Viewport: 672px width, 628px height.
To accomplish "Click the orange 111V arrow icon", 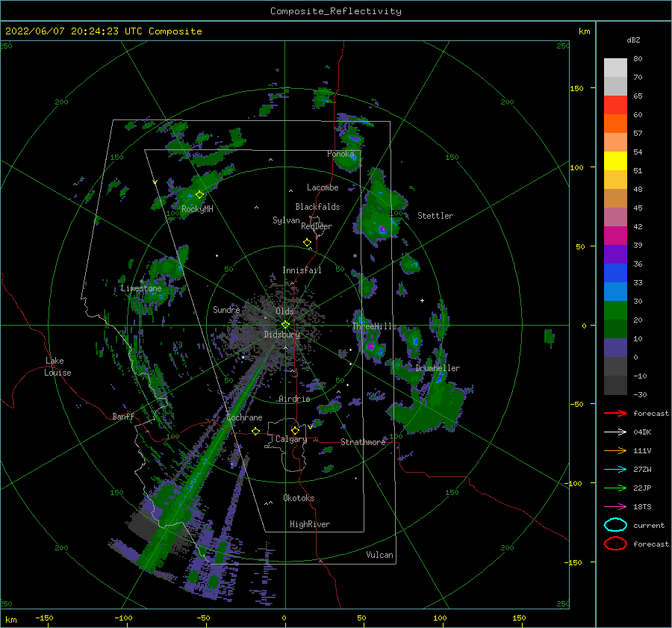I will click(x=615, y=450).
